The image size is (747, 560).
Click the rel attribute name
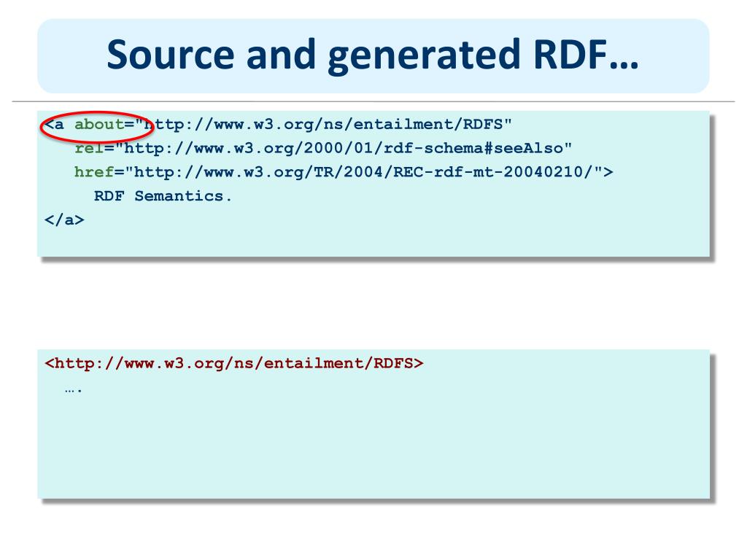88,148
